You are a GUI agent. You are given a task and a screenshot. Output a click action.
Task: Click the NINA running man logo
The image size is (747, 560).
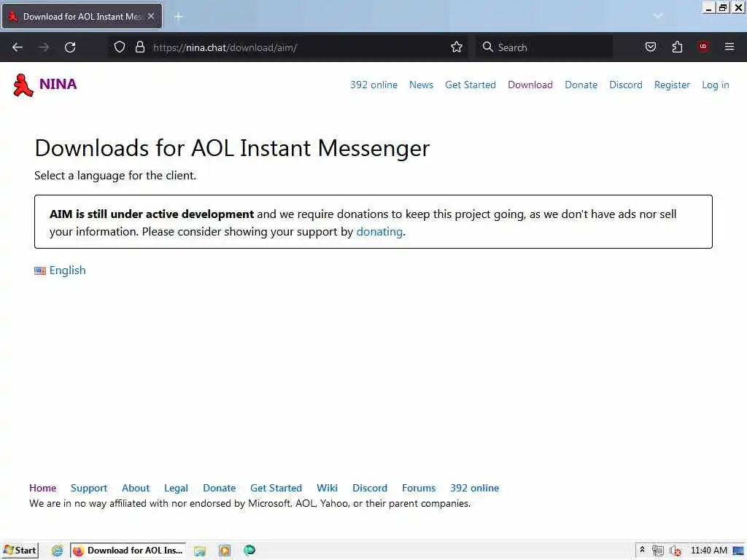pyautogui.click(x=23, y=85)
